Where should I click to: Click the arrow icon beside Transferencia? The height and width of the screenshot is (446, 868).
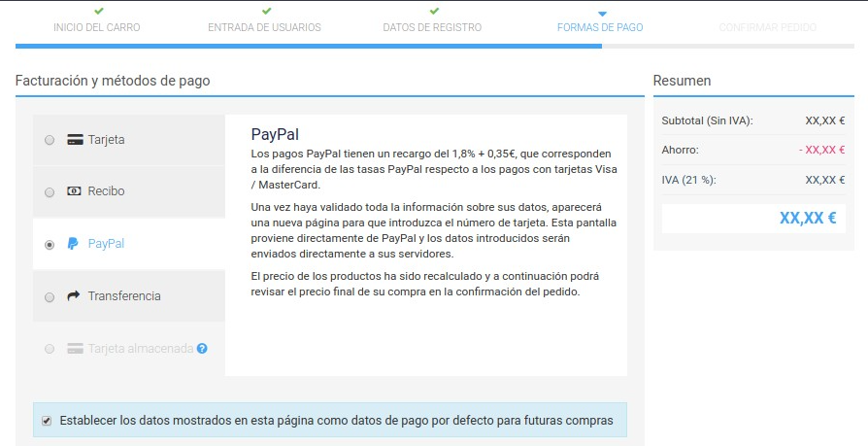(x=74, y=295)
